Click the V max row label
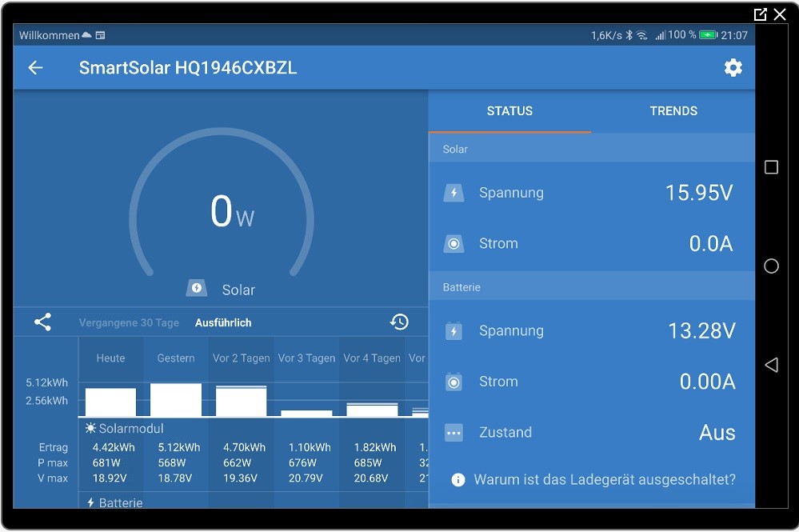This screenshot has width=799, height=532. tap(53, 478)
